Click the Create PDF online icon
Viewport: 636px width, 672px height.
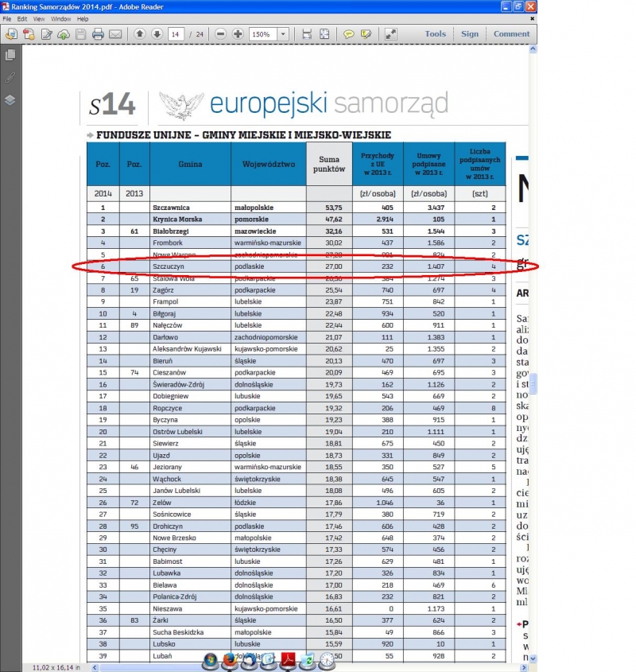point(29,34)
